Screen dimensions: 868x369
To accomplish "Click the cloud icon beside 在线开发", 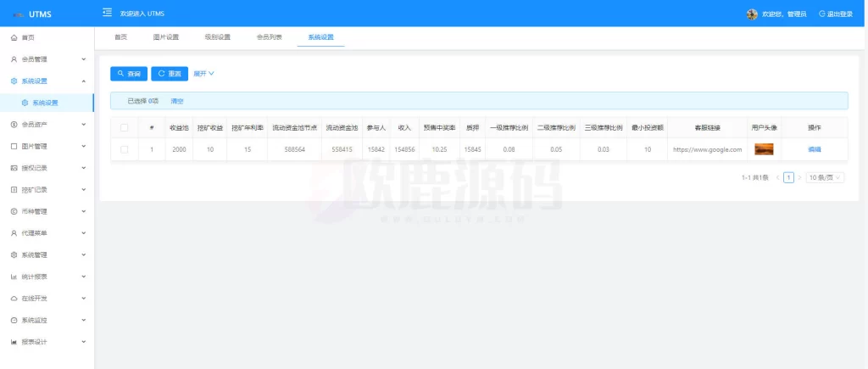I will [14, 299].
